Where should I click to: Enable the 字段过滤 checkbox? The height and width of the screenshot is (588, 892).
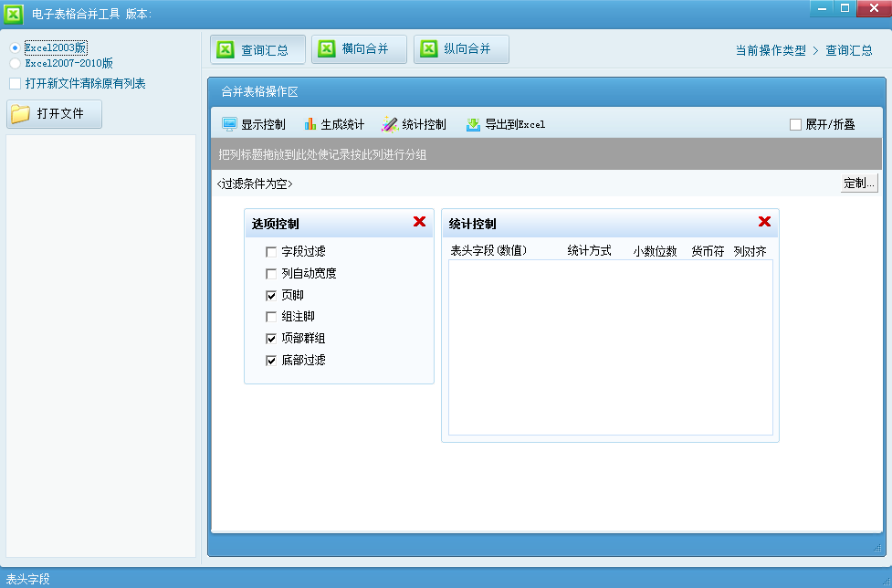[x=271, y=251]
